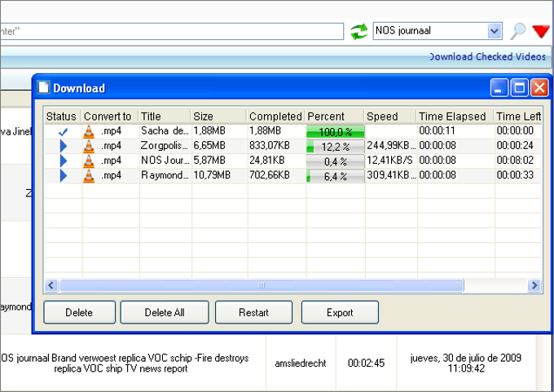Click the Download Checked Videos link

[x=487, y=56]
